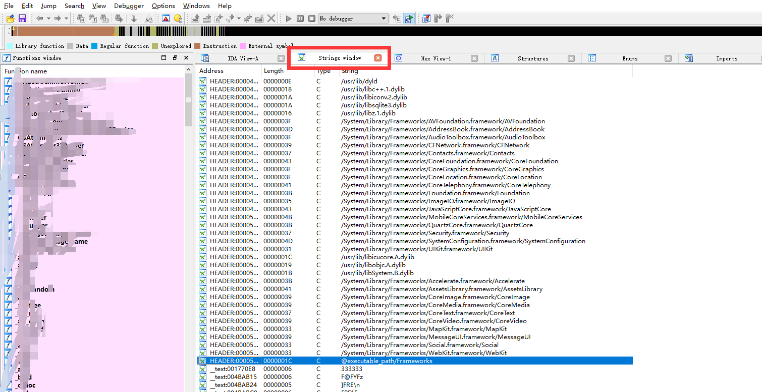
Task: Open the View menu
Action: point(99,6)
